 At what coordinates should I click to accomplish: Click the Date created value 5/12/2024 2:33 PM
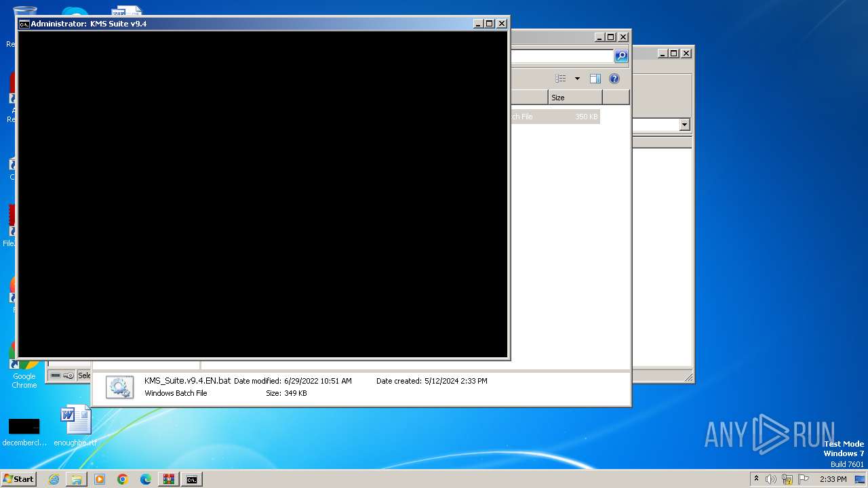tap(456, 381)
